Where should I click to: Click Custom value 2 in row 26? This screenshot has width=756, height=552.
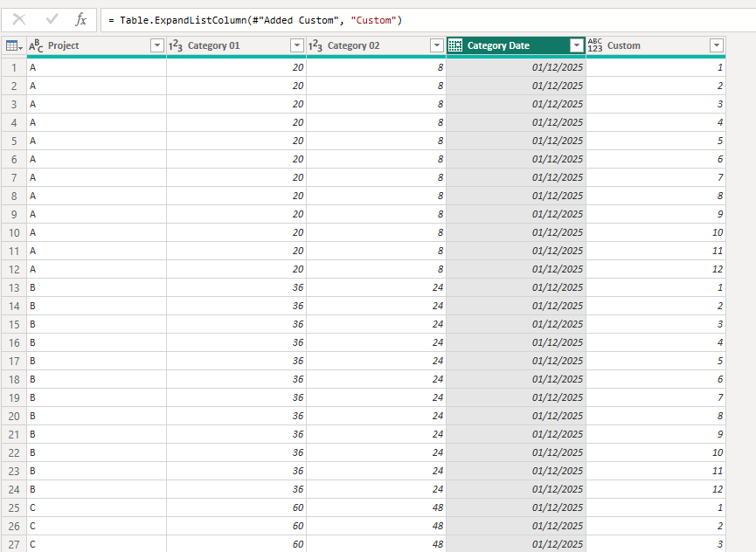tap(655, 527)
